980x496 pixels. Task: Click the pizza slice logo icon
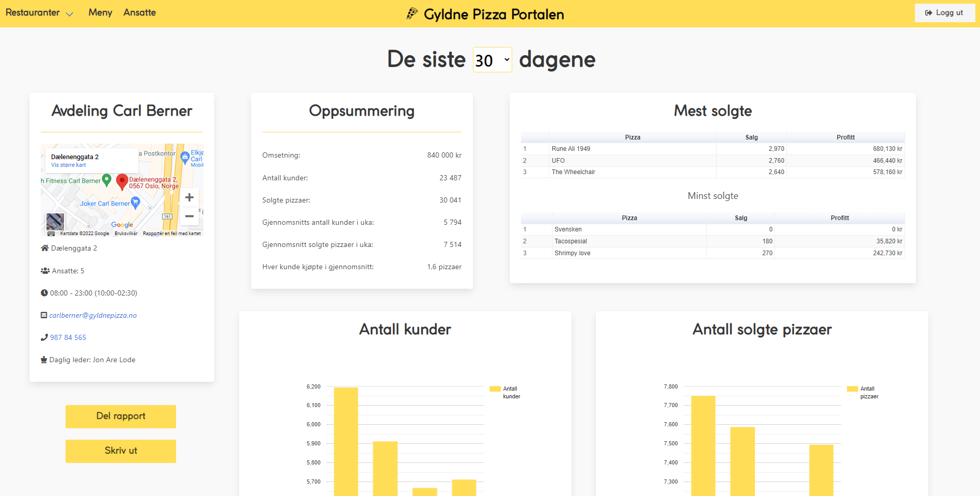coord(412,13)
